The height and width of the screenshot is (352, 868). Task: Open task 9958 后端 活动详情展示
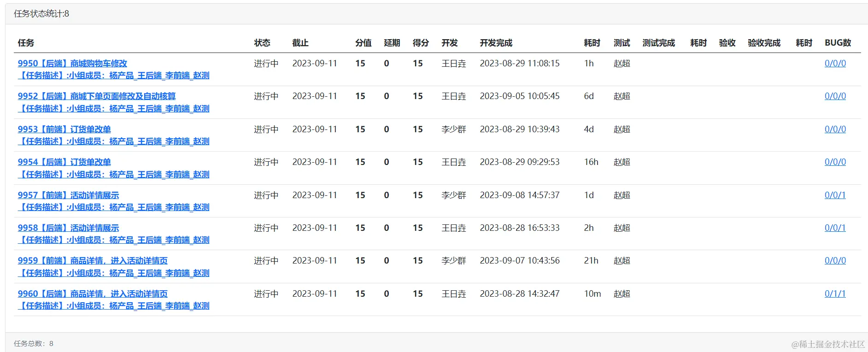(x=68, y=228)
